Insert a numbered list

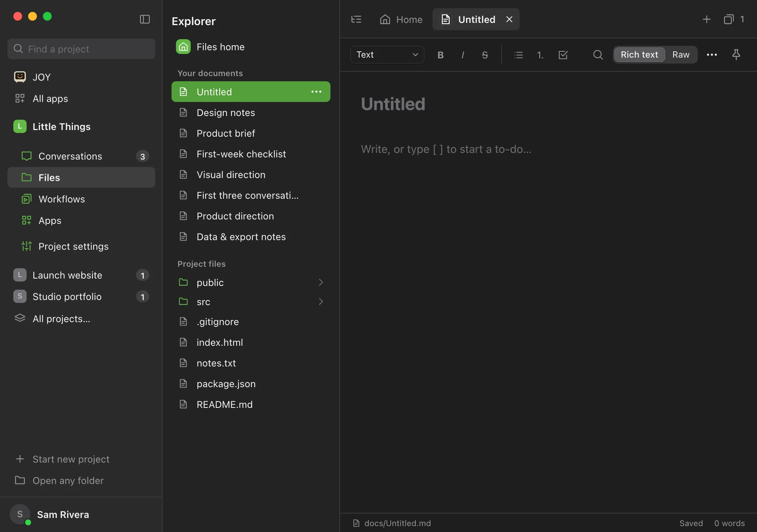click(x=540, y=55)
